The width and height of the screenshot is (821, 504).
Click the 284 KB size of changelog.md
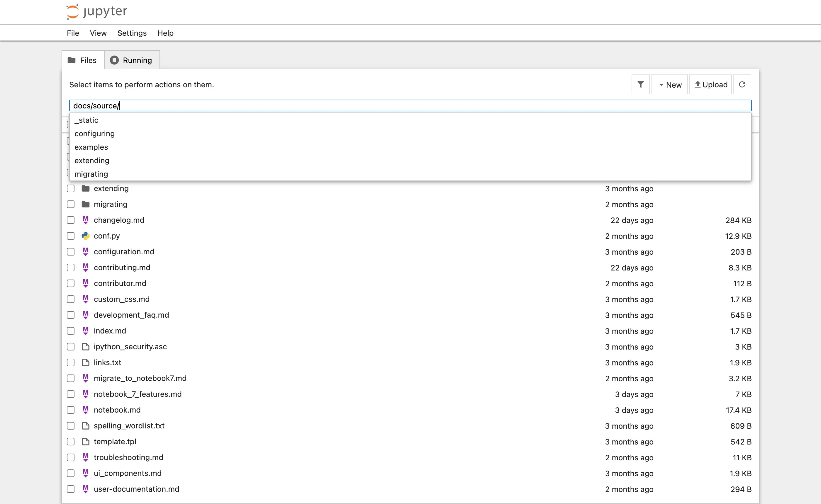[738, 220]
